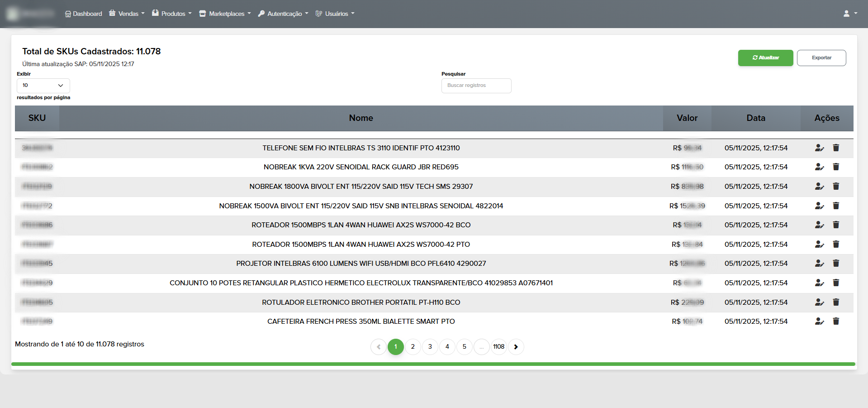The image size is (868, 408).
Task: Go to the Dashboard menu item
Action: coord(83,14)
